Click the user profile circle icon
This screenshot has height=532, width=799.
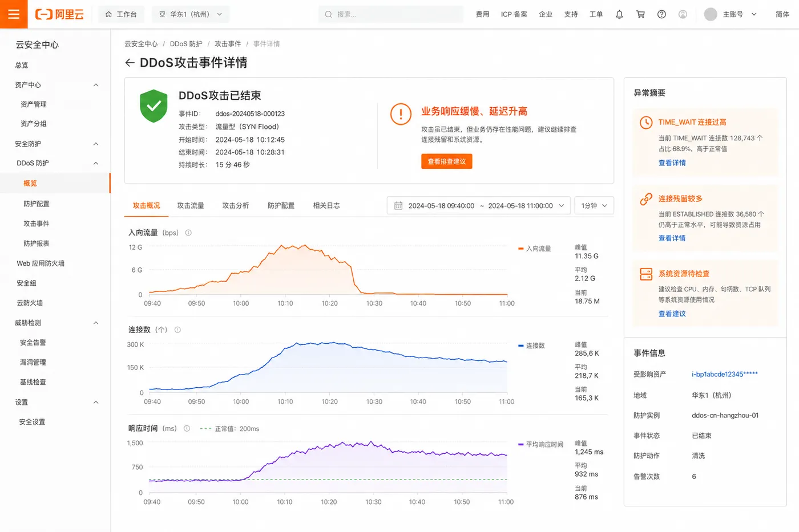(x=683, y=14)
